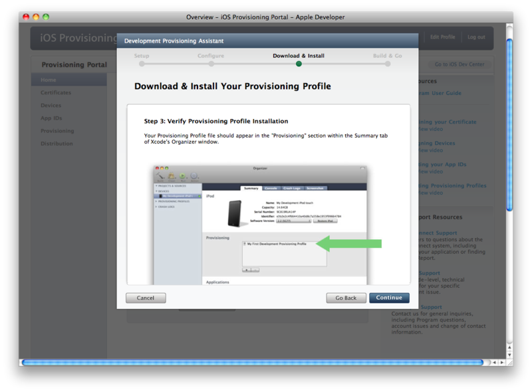The image size is (532, 392).
Task: Open the Assigning Devices link
Action: coord(437,143)
